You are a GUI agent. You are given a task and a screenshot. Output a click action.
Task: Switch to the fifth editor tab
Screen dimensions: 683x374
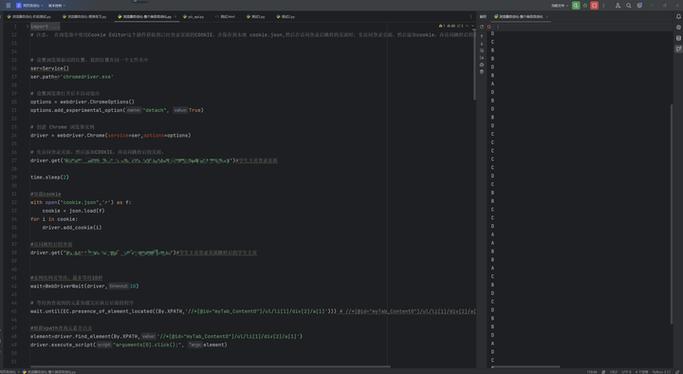pos(225,17)
